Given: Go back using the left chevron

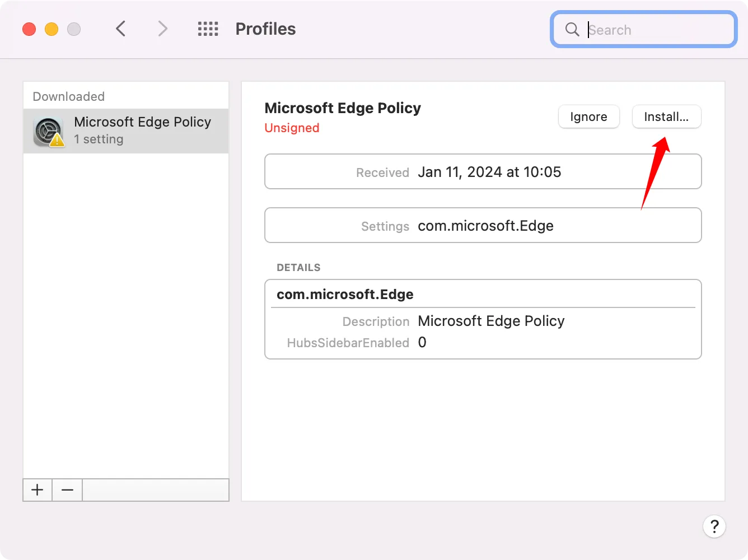Looking at the screenshot, I should 120,29.
